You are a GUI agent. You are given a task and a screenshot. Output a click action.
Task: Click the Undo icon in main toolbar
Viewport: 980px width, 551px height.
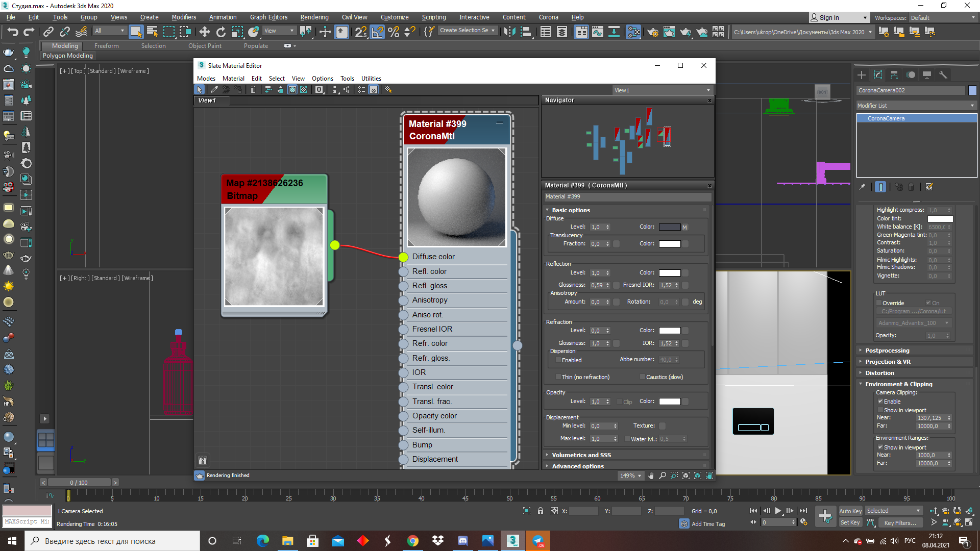[12, 32]
